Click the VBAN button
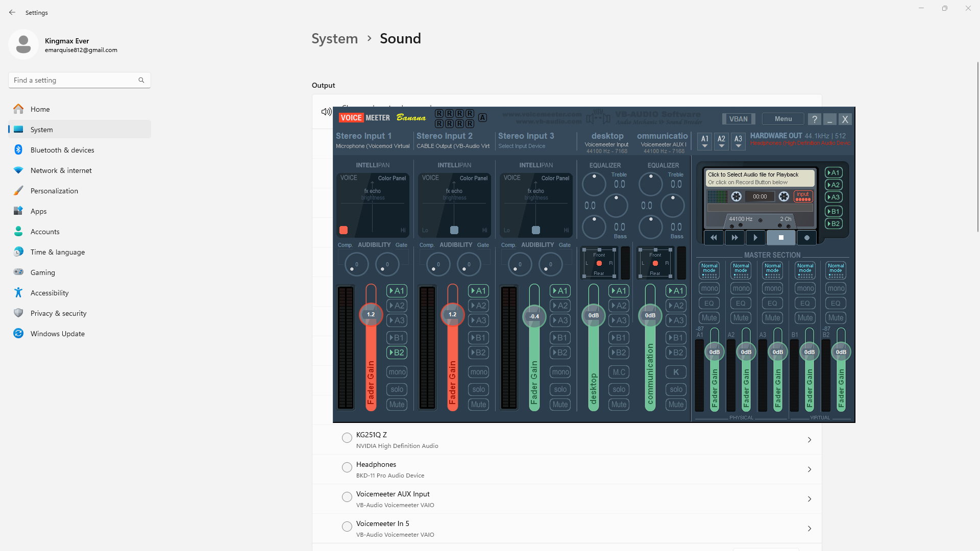 point(738,119)
